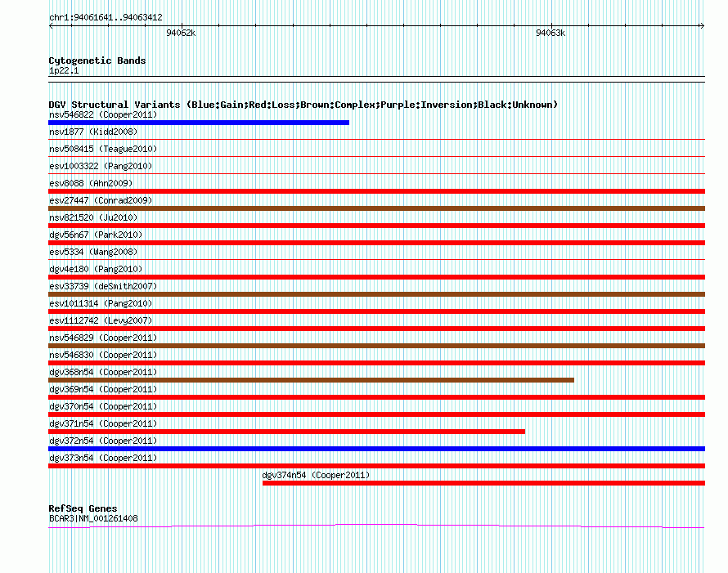The width and height of the screenshot is (728, 573).
Task: Select nsv546830 (Cooper2011) label
Action: 103,355
